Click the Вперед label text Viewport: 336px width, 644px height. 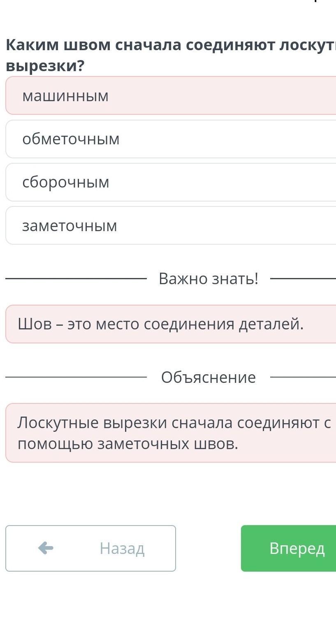tap(297, 548)
